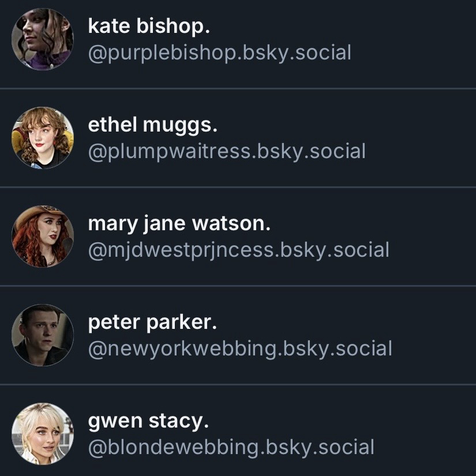Tap mary jane watson's avatar image
476x476 pixels.
(43, 237)
